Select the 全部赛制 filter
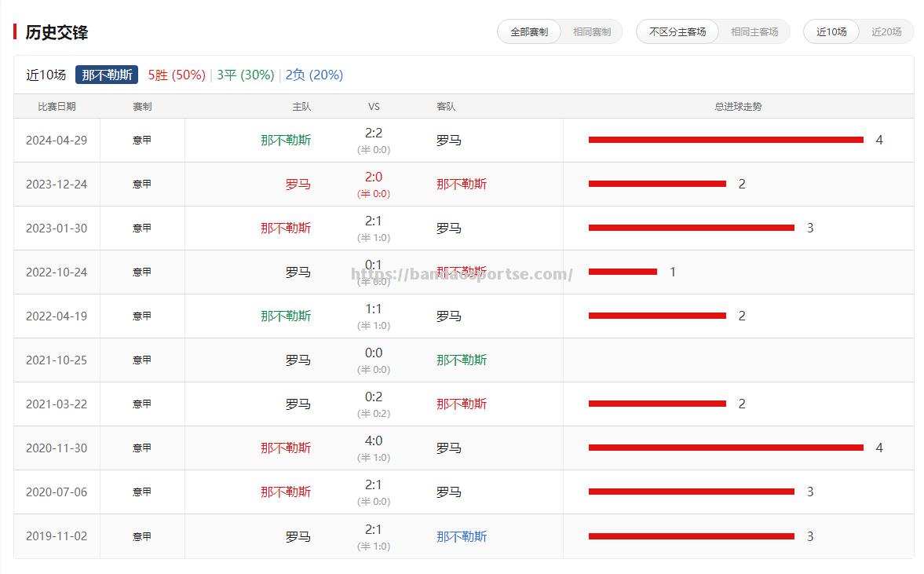The image size is (924, 574). [x=529, y=32]
